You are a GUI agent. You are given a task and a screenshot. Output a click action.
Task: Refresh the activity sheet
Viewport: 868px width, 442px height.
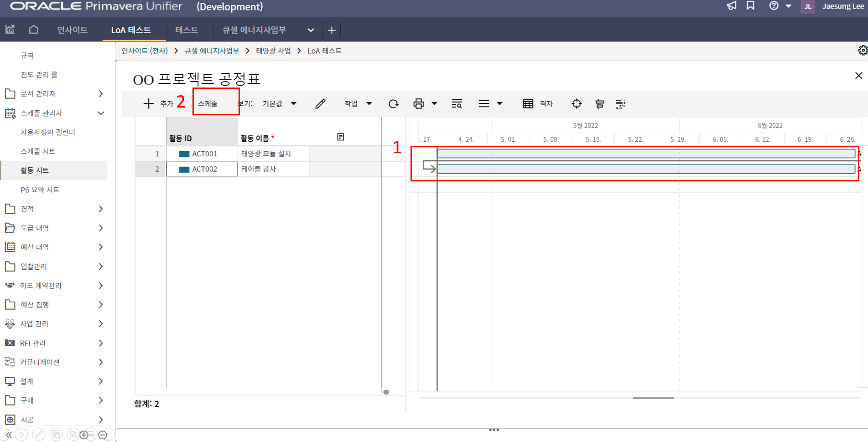tap(393, 104)
